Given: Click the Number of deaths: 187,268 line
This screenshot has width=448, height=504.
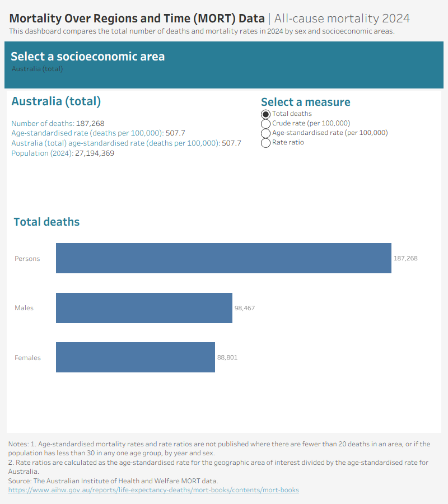Looking at the screenshot, I should pos(58,123).
